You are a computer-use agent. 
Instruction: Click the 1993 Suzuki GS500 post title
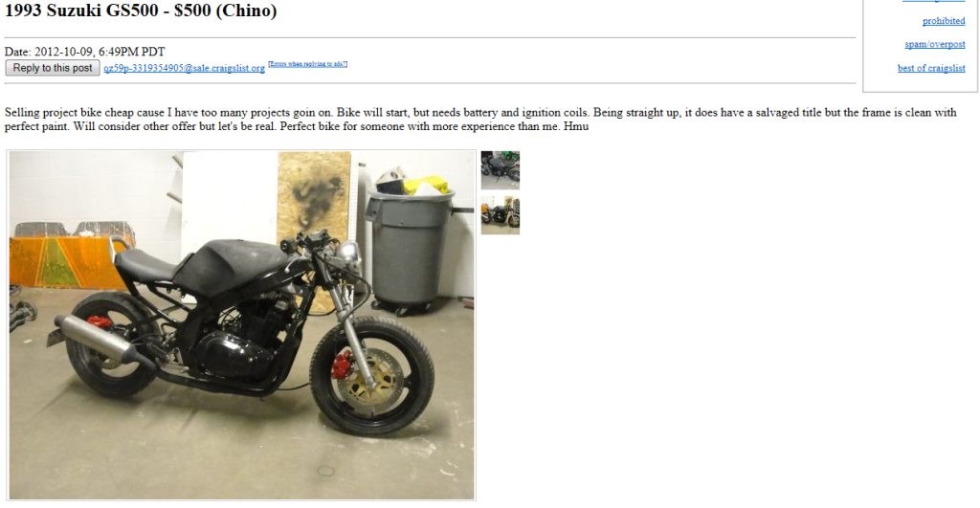141,10
